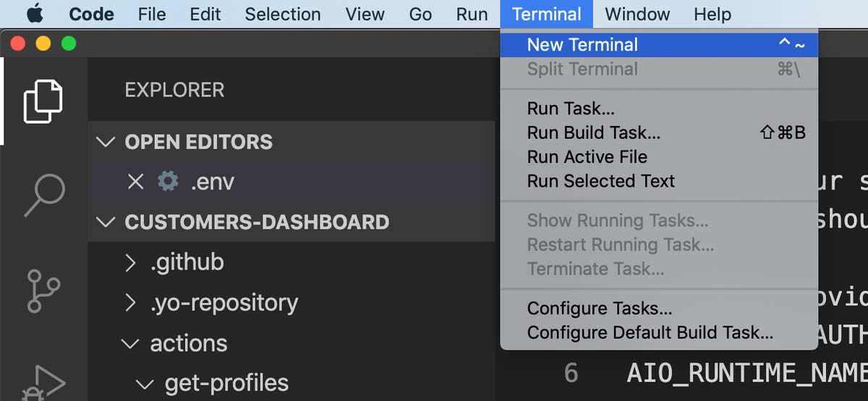Image resolution: width=868 pixels, height=401 pixels.
Task: Select Run Active File option
Action: [x=587, y=157]
